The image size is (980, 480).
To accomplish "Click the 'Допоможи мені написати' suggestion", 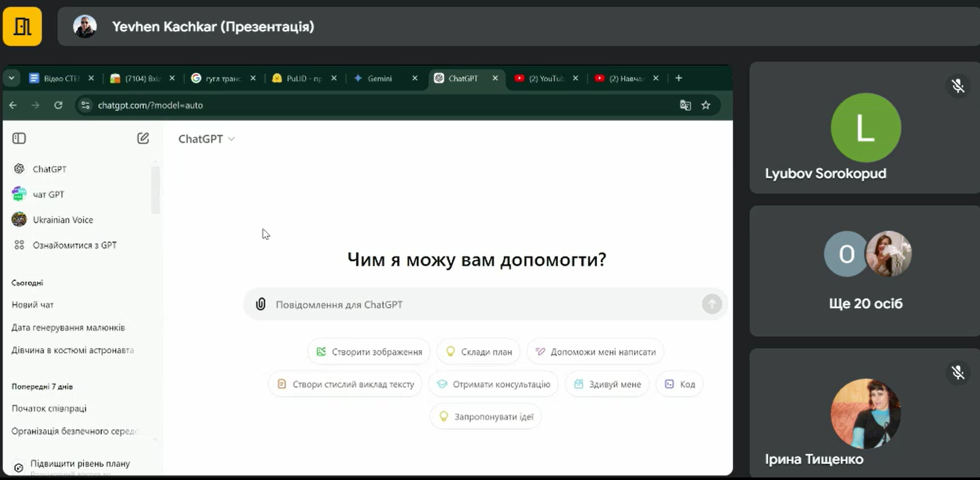I will pyautogui.click(x=595, y=352).
